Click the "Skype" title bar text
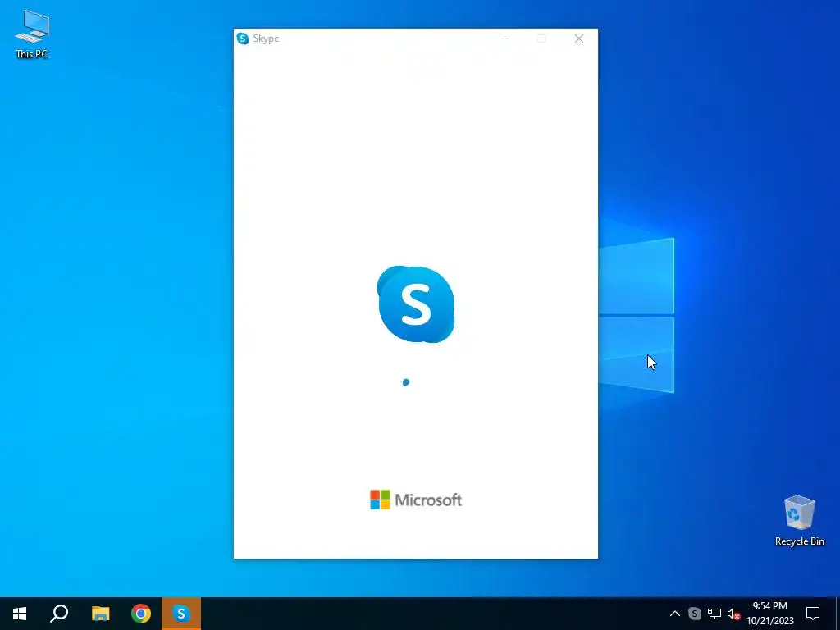This screenshot has width=840, height=630. click(x=267, y=39)
